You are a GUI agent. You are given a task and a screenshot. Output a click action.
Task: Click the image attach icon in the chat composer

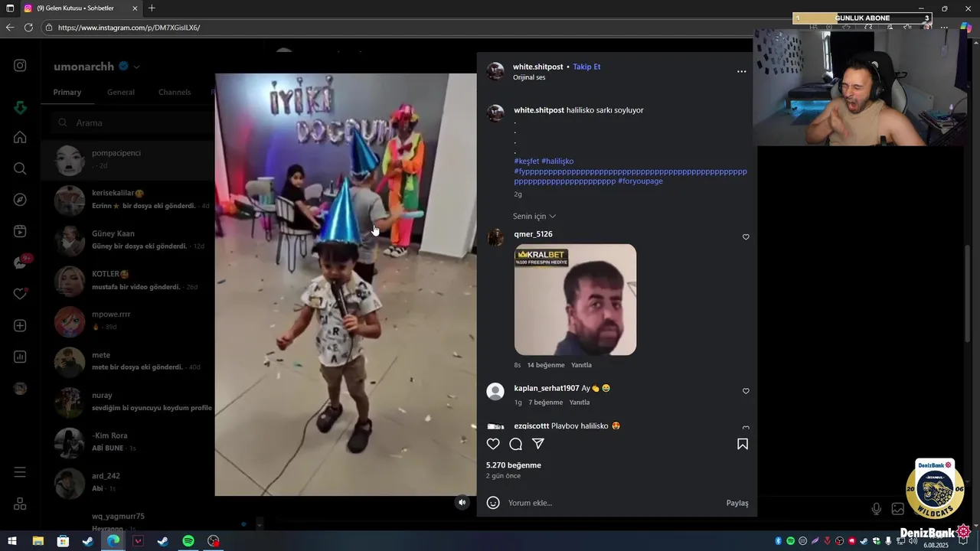click(x=897, y=509)
